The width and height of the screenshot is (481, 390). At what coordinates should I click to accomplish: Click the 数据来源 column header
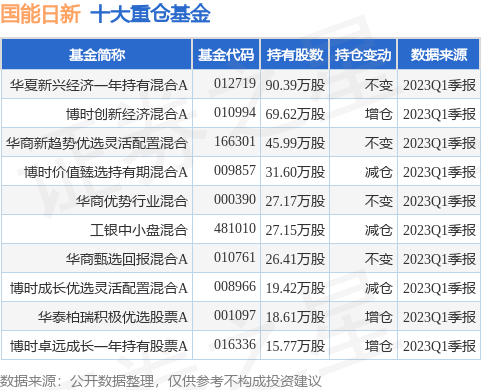point(439,54)
